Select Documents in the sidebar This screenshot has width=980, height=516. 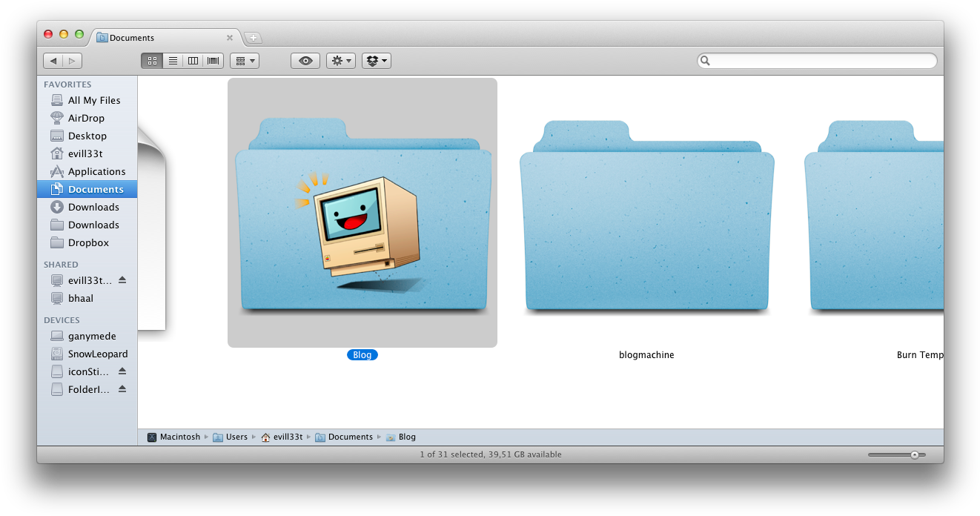click(87, 189)
